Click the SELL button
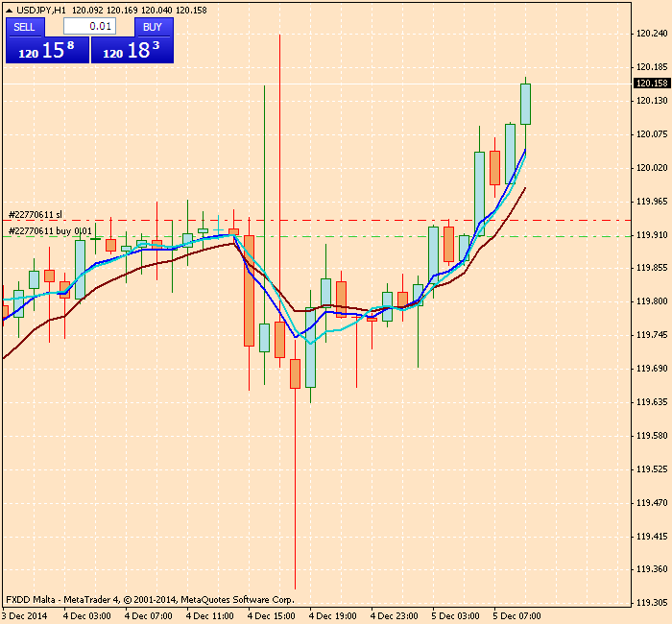Image resolution: width=672 pixels, height=624 pixels. point(24,27)
